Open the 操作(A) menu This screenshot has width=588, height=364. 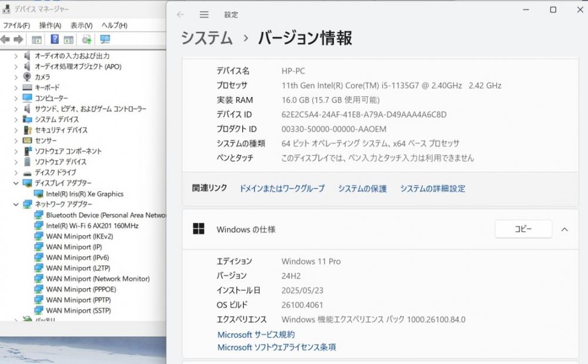pos(50,25)
